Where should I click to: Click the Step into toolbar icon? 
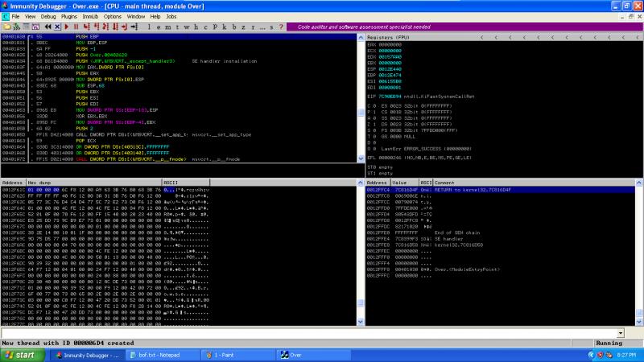[x=86, y=27]
